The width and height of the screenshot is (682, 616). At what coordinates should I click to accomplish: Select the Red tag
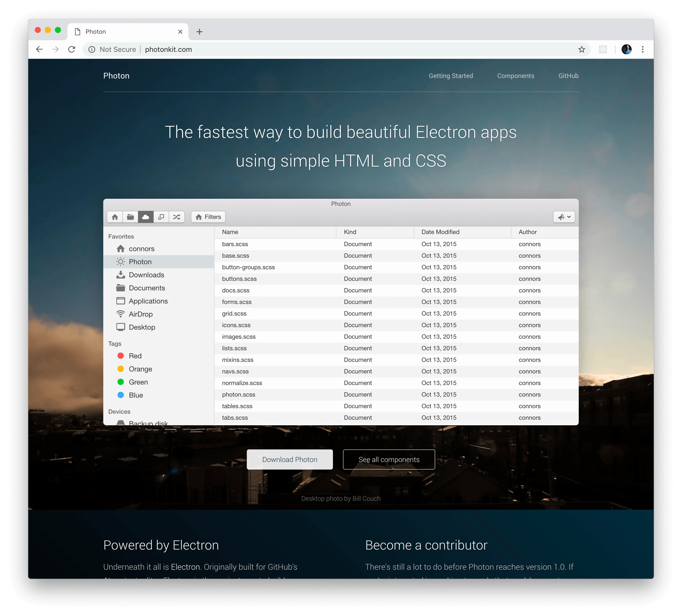coord(135,356)
